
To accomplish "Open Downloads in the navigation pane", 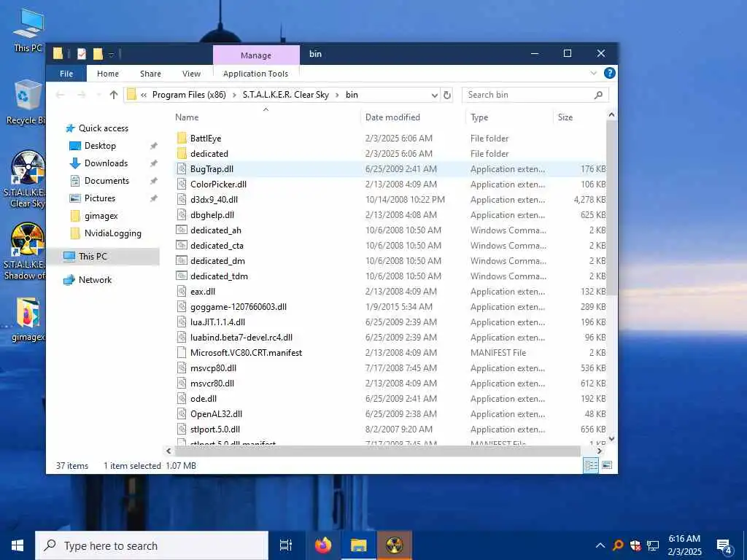I will tap(106, 163).
